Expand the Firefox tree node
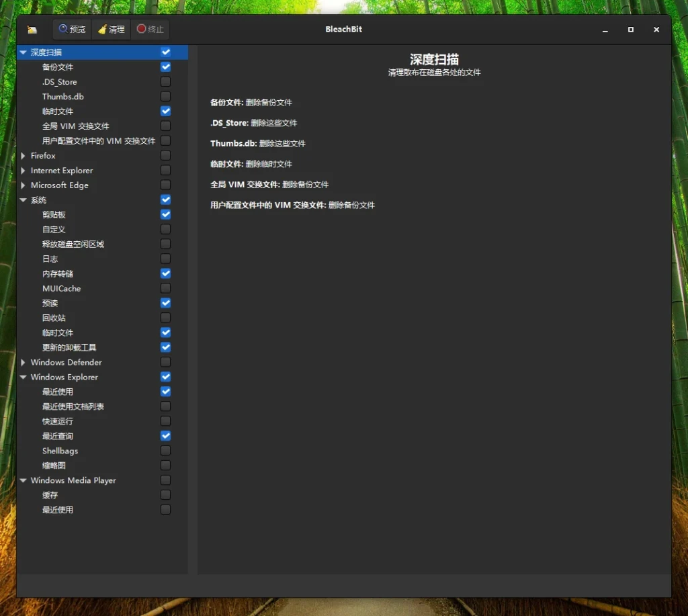The width and height of the screenshot is (688, 616). [x=24, y=156]
